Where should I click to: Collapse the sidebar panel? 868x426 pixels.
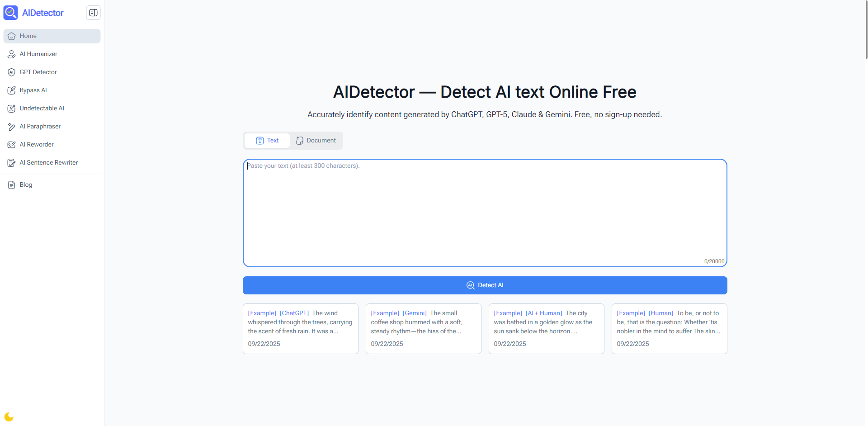click(93, 13)
